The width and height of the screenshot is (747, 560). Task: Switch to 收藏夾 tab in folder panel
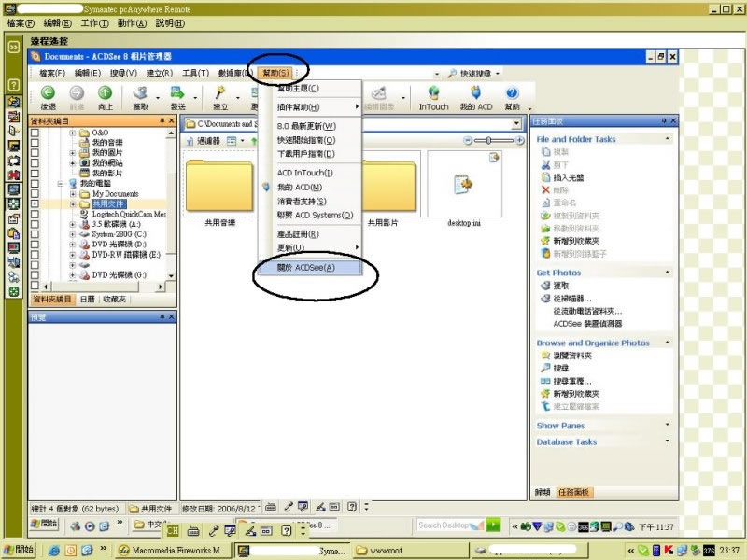tap(114, 299)
